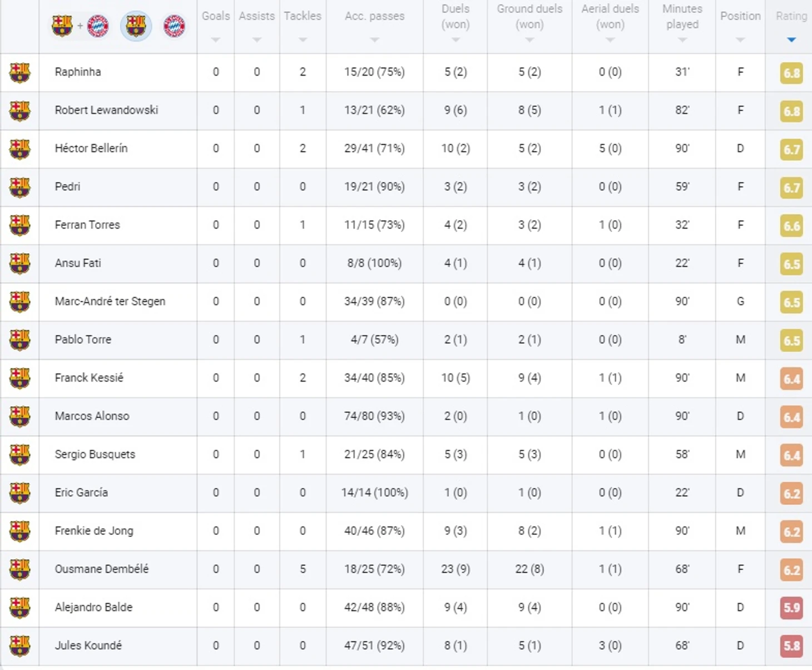Open Héctor Bellerín's player link
812x670 pixels.
click(x=91, y=149)
